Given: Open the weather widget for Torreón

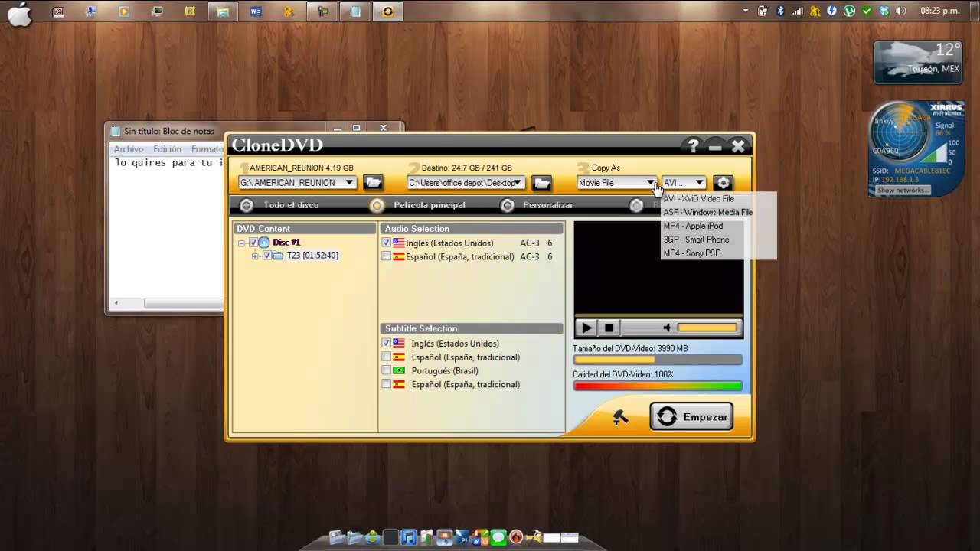Looking at the screenshot, I should click(x=918, y=62).
